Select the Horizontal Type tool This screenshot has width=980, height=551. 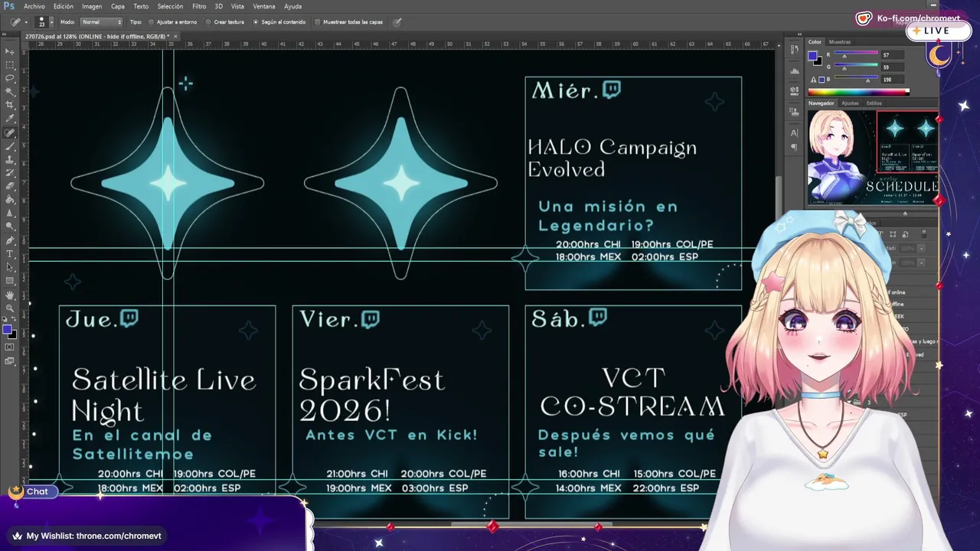pyautogui.click(x=10, y=253)
